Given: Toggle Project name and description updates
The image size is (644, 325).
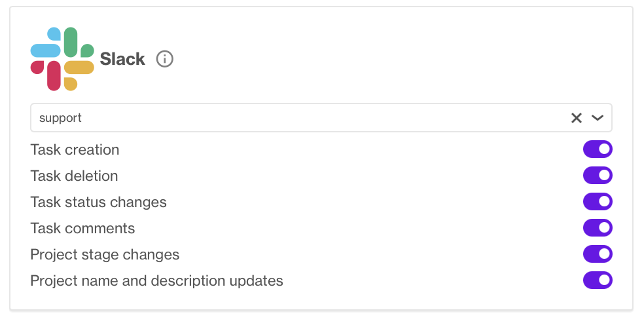Looking at the screenshot, I should (x=598, y=280).
